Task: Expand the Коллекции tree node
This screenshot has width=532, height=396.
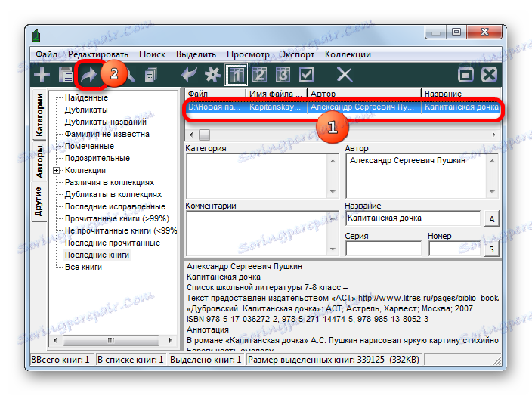Action: coord(57,170)
